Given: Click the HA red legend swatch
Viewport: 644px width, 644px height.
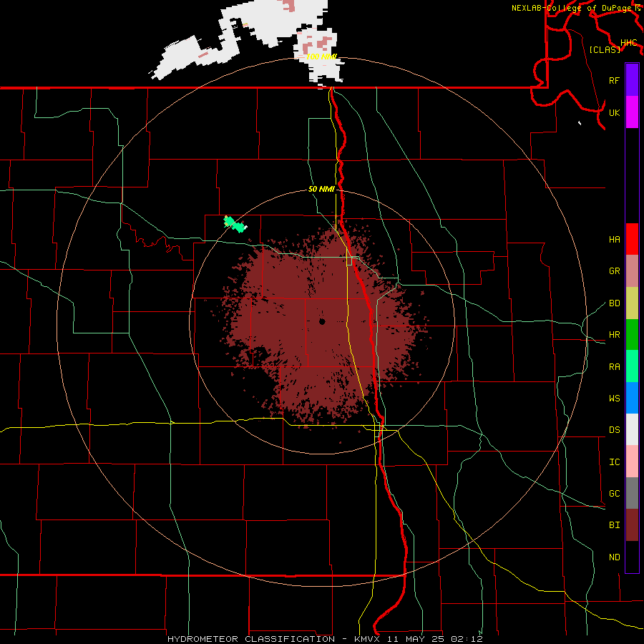Looking at the screenshot, I should click(x=632, y=239).
